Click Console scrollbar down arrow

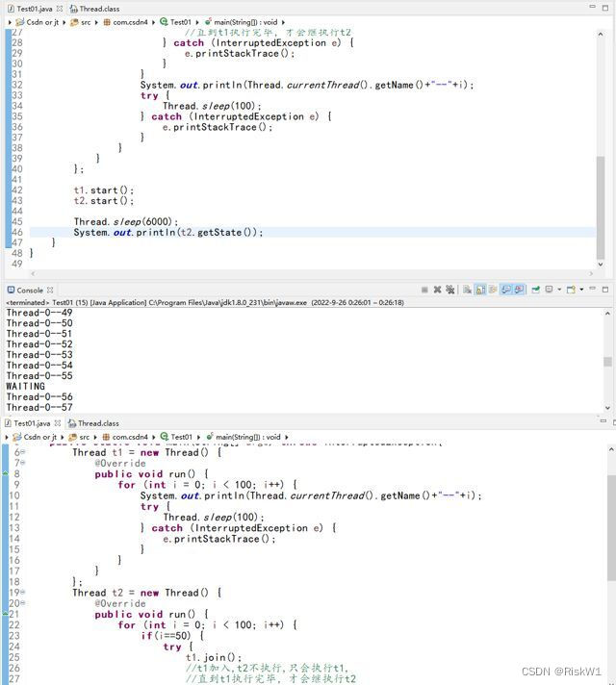[607, 408]
